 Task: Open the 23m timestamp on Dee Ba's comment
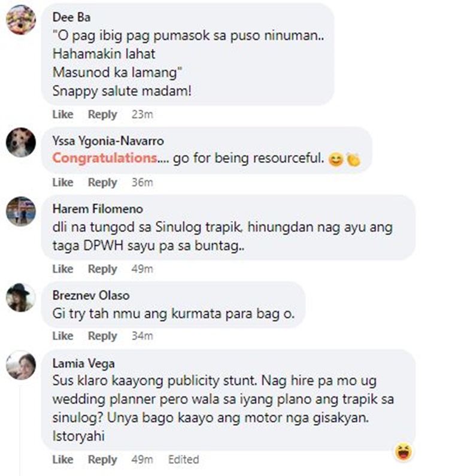coord(142,114)
